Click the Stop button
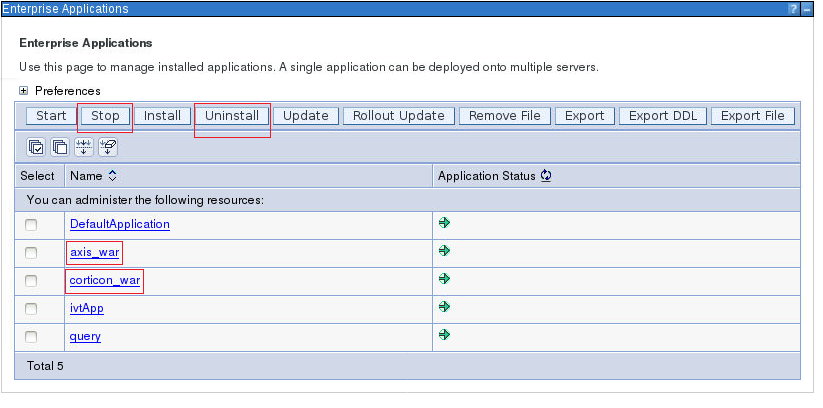This screenshot has width=823, height=408. point(105,116)
